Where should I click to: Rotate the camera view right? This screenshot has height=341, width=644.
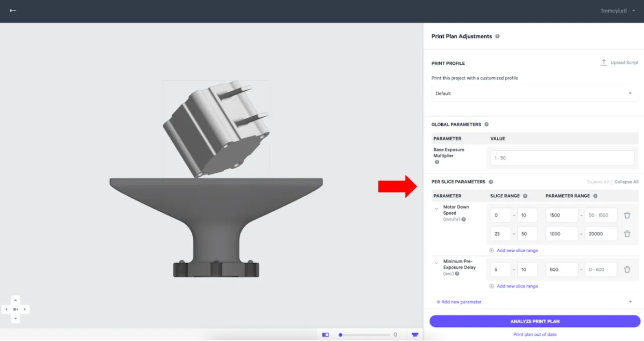pyautogui.click(x=25, y=309)
